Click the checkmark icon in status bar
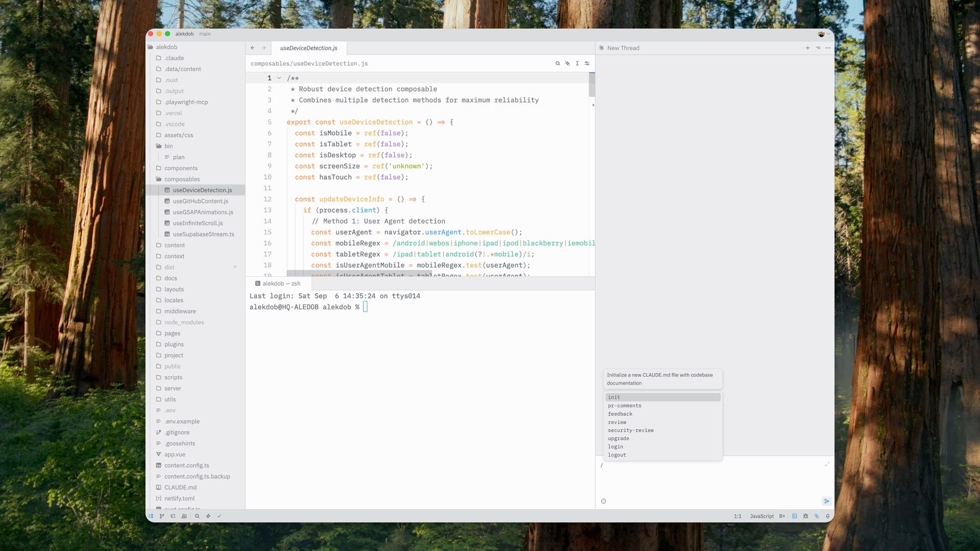980x551 pixels. [x=219, y=516]
